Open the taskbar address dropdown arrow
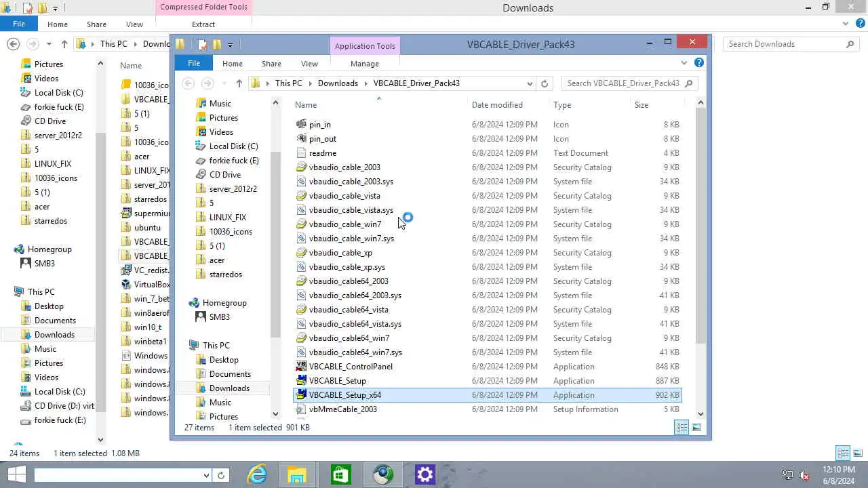The width and height of the screenshot is (868, 488). pyautogui.click(x=206, y=475)
